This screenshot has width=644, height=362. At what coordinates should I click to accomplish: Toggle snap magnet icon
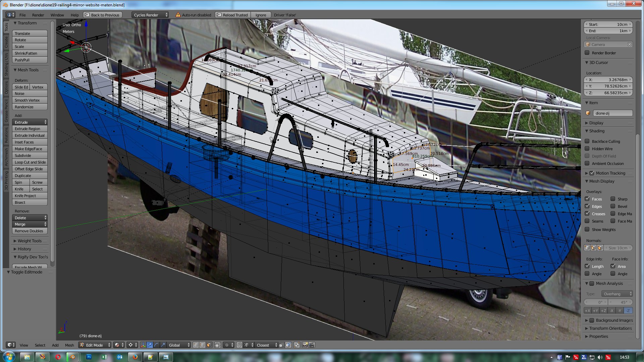(x=239, y=345)
